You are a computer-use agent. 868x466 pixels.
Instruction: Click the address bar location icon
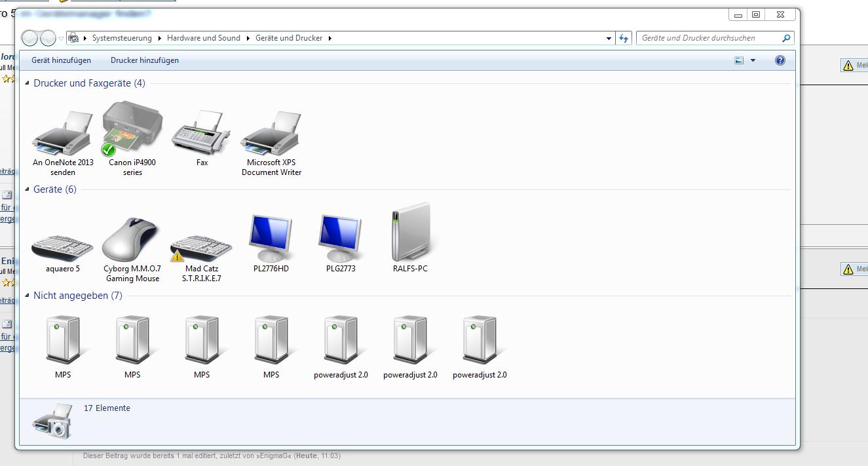pyautogui.click(x=73, y=38)
